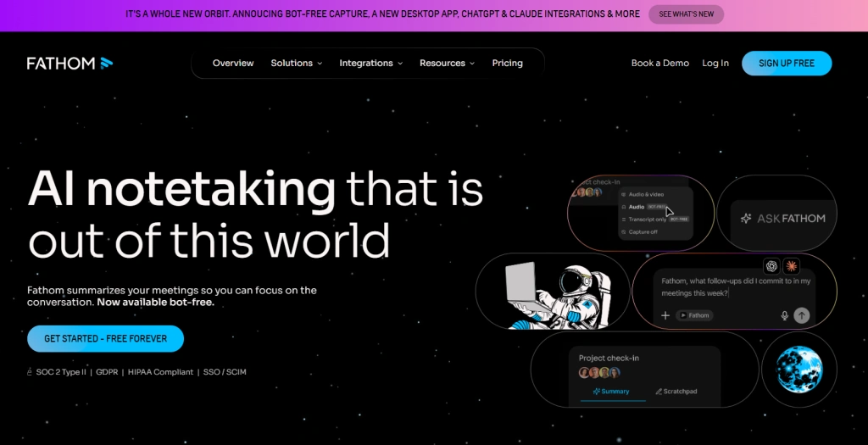The image size is (868, 445).
Task: Select the Capture off option
Action: pyautogui.click(x=639, y=232)
